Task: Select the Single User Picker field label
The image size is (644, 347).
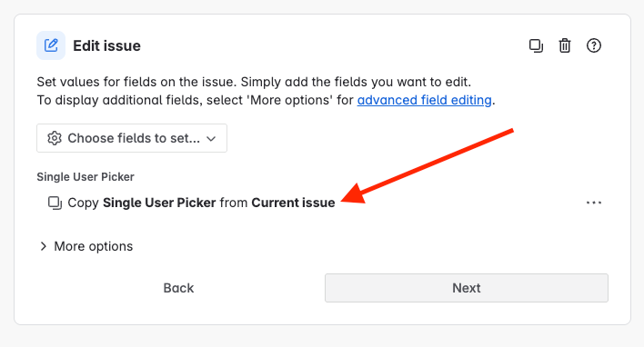Action: point(86,177)
